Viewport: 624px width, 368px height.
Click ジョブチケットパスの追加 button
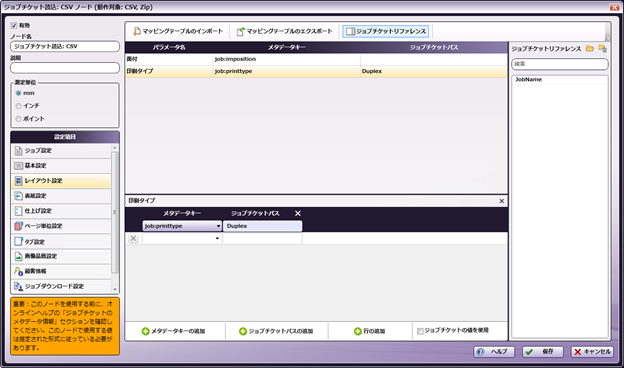coord(276,331)
